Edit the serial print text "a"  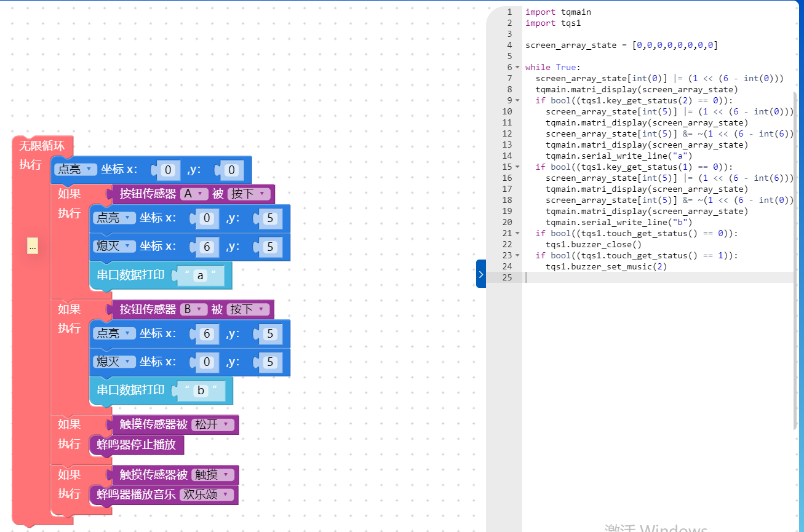tap(201, 276)
